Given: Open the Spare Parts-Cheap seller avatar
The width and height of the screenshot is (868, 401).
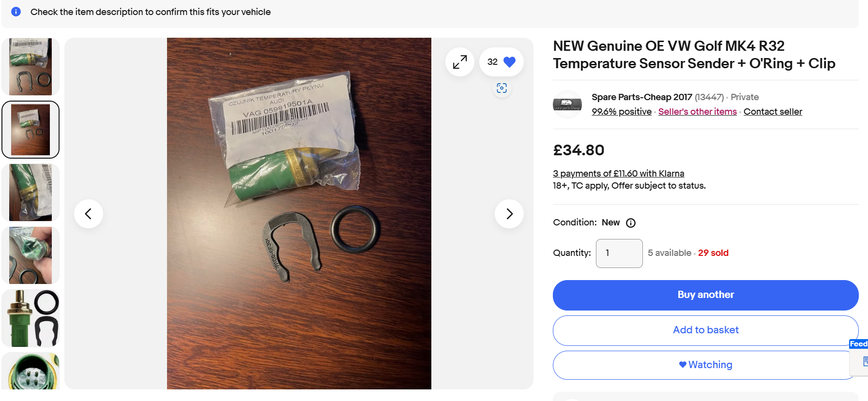Looking at the screenshot, I should pos(567,104).
